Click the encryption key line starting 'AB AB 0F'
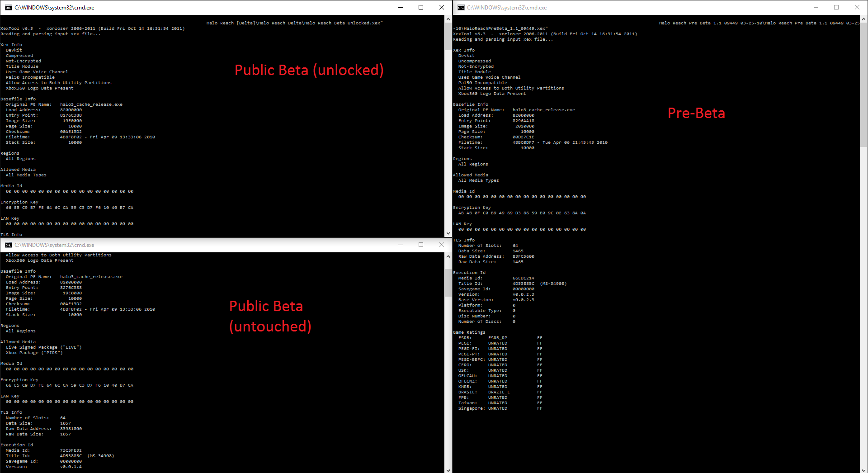The width and height of the screenshot is (868, 473). click(522, 213)
